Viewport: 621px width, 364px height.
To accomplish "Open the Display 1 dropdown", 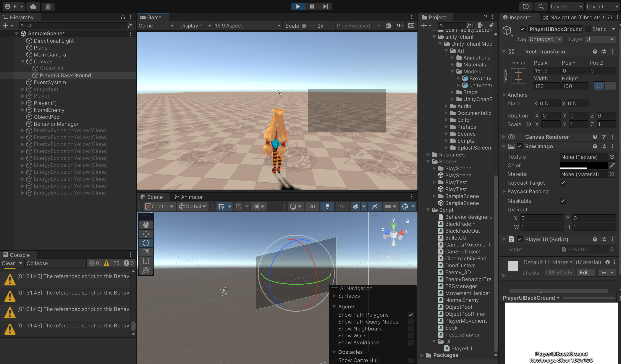I will (195, 26).
